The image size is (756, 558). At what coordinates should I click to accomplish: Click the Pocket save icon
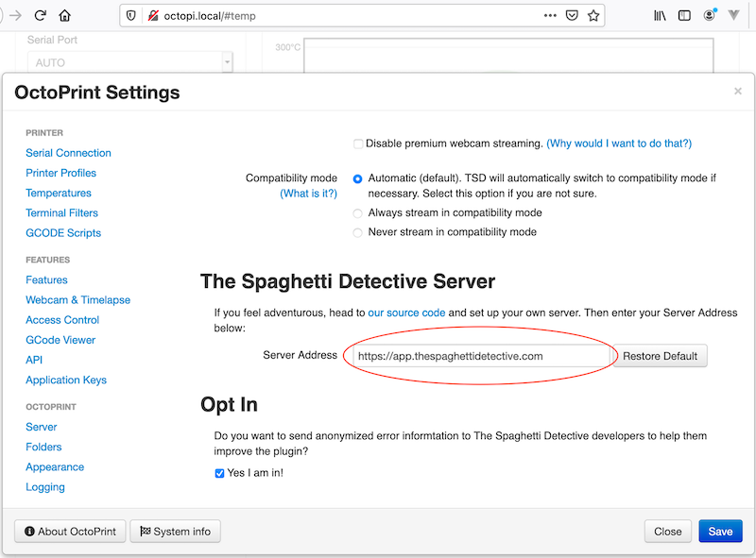click(572, 15)
